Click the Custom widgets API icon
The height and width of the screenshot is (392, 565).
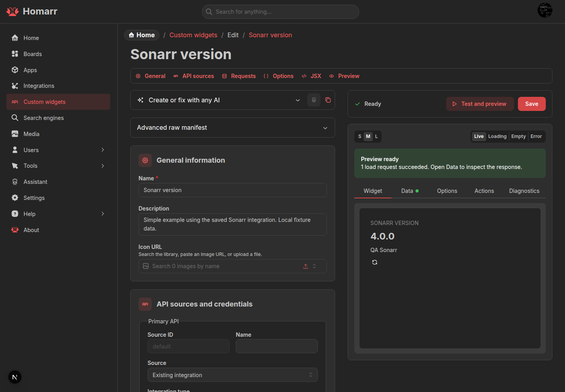coord(15,102)
